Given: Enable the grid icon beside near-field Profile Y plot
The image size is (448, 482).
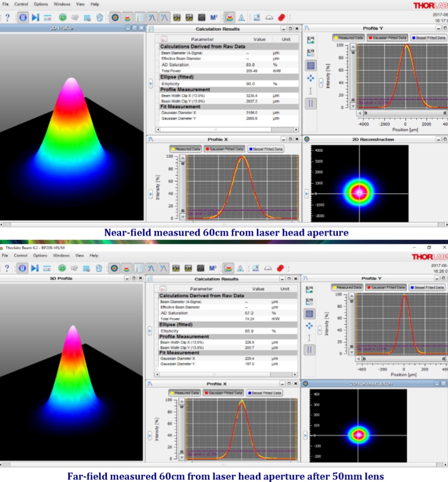Looking at the screenshot, I should (x=311, y=65).
